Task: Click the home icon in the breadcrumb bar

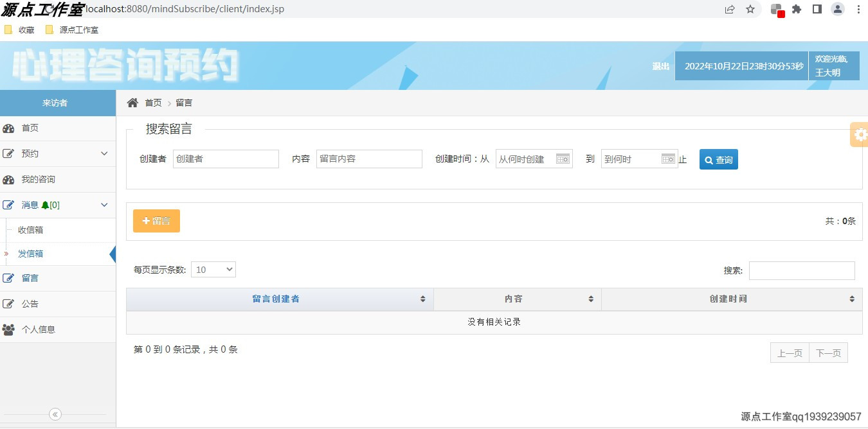Action: [132, 102]
